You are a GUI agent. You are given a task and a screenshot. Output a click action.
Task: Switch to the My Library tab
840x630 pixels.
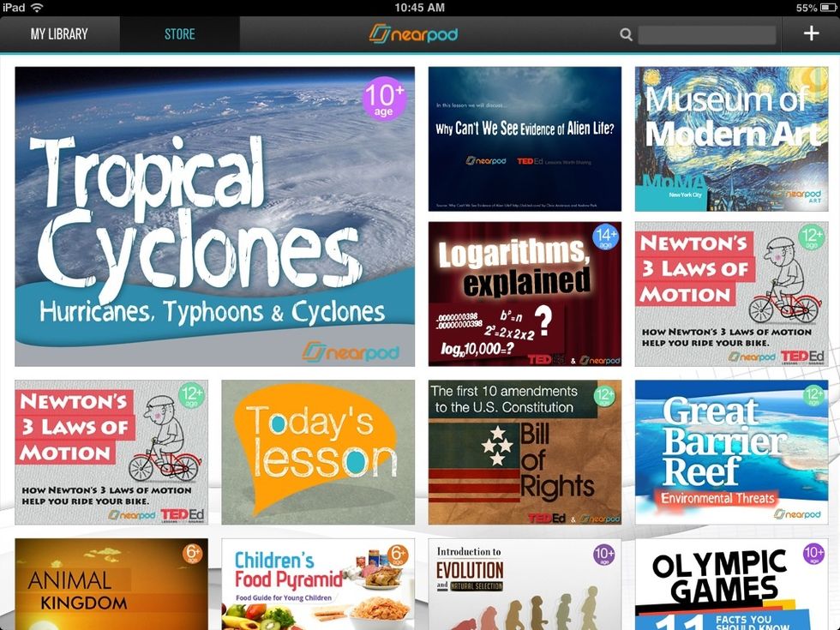coord(59,34)
